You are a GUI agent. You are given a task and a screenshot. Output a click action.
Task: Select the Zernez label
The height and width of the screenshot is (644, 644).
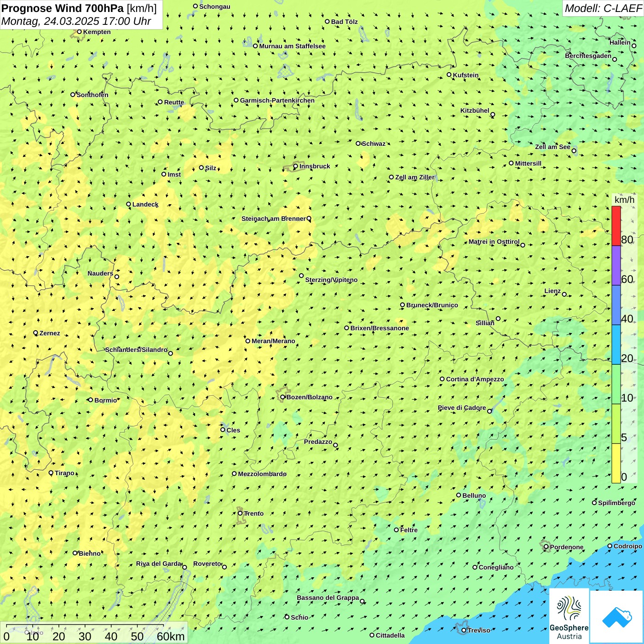[50, 333]
